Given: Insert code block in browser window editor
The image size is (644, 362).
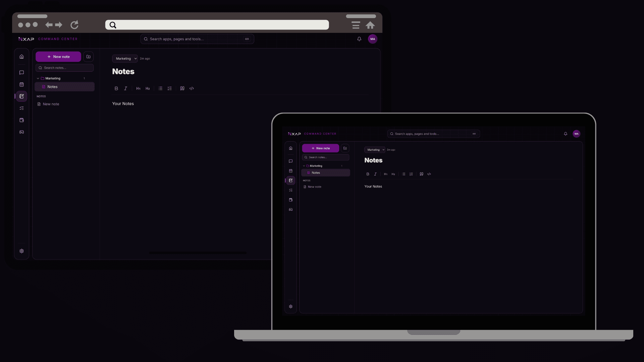Looking at the screenshot, I should [x=192, y=88].
